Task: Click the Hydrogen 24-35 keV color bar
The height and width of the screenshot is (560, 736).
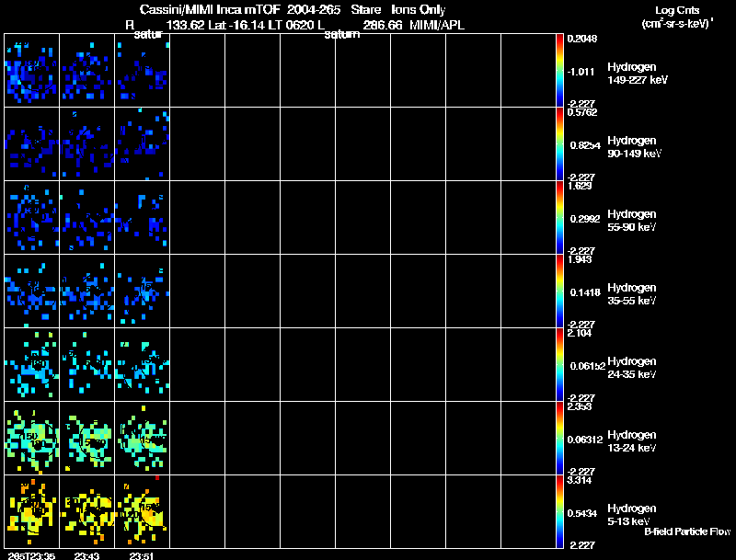Action: tap(559, 364)
